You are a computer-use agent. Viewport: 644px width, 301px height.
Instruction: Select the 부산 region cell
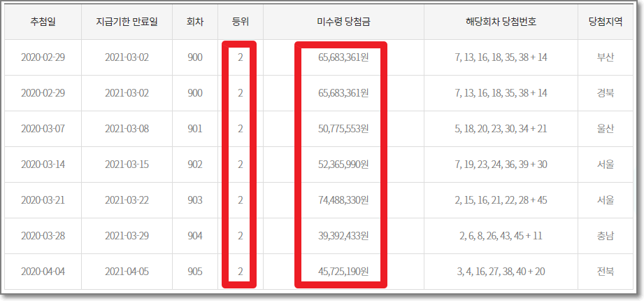point(606,57)
